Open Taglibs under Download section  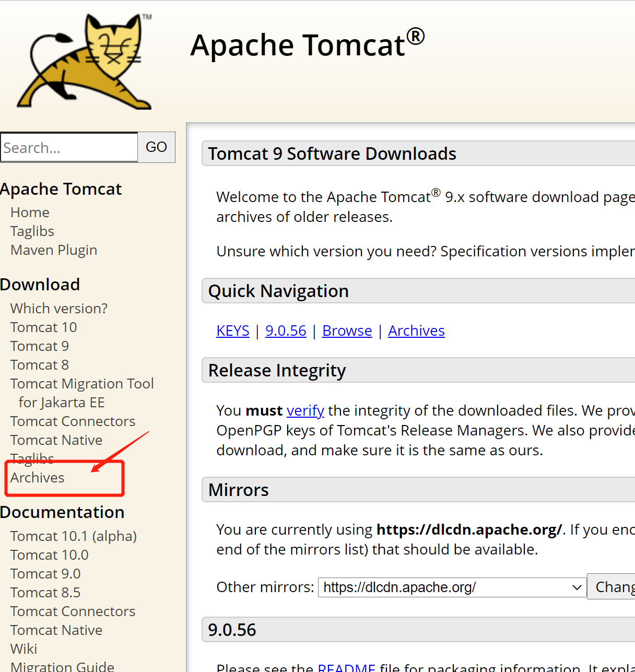32,459
